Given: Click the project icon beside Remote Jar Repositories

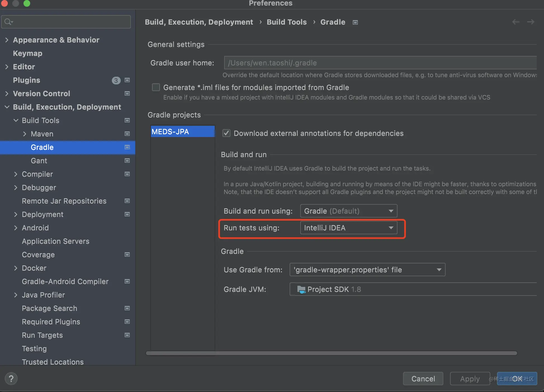Looking at the screenshot, I should pyautogui.click(x=127, y=201).
